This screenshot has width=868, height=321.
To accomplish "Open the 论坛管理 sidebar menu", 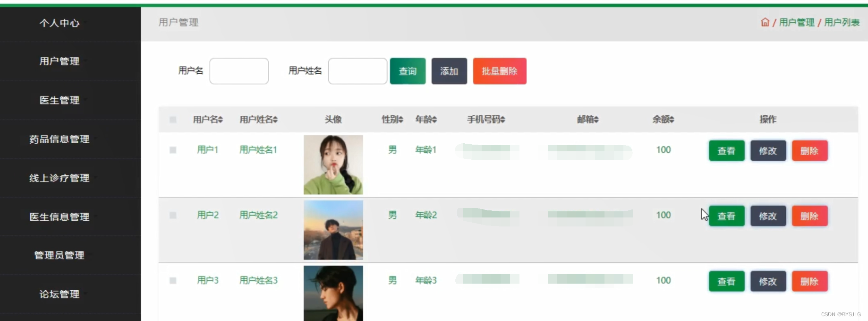I will pyautogui.click(x=60, y=294).
